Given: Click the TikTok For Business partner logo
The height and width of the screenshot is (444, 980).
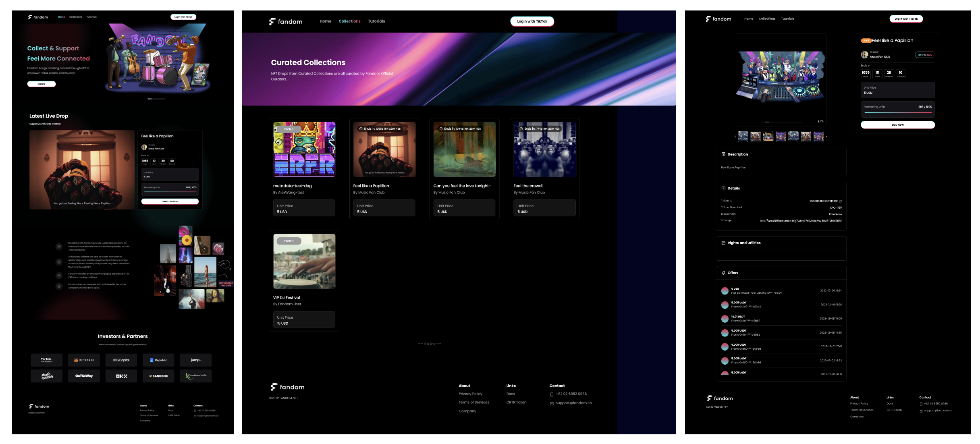Looking at the screenshot, I should (47, 360).
